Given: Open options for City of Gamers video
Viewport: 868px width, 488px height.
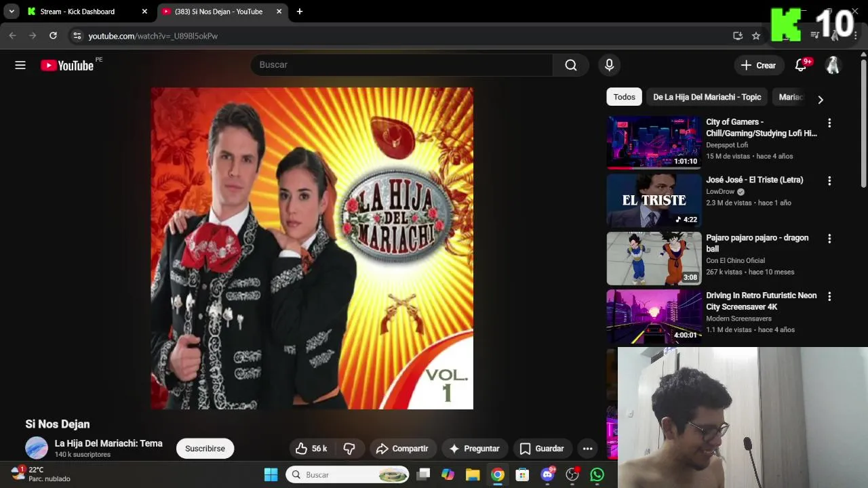Looking at the screenshot, I should [x=829, y=123].
